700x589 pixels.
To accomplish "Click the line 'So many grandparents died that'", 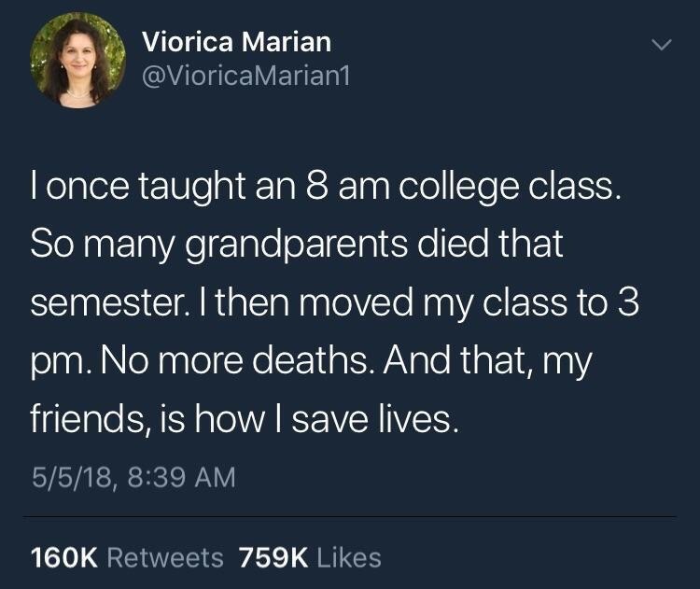I will pyautogui.click(x=298, y=246).
